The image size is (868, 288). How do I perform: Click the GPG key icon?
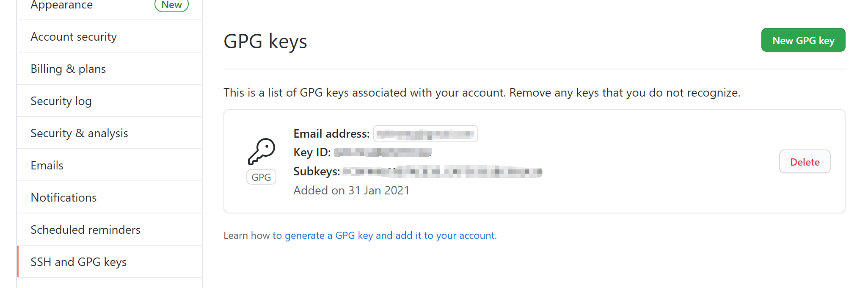261,152
